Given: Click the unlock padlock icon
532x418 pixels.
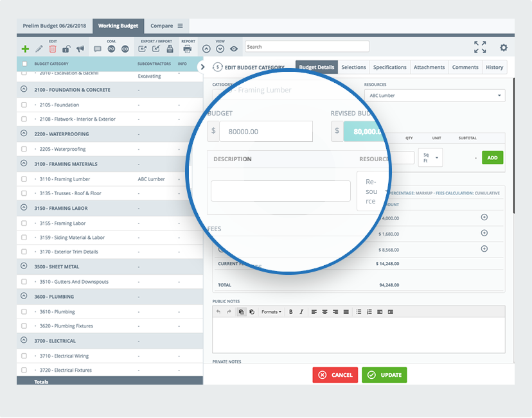Looking at the screenshot, I should (66, 49).
